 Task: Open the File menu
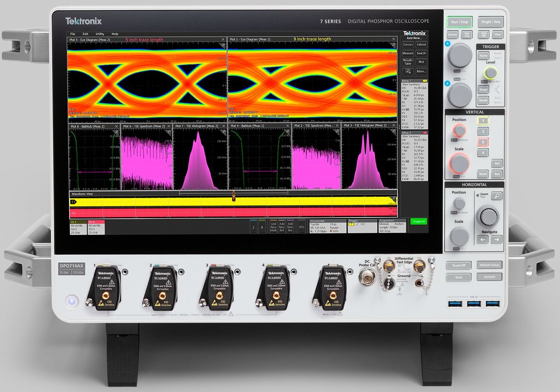(72, 34)
